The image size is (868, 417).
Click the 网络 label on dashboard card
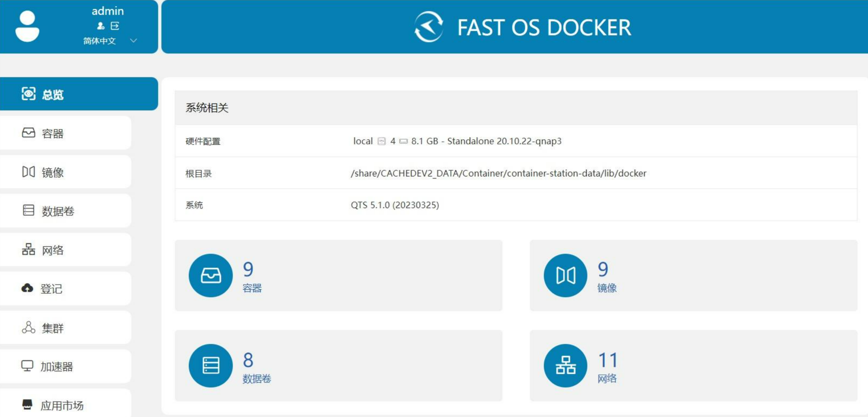coord(607,379)
